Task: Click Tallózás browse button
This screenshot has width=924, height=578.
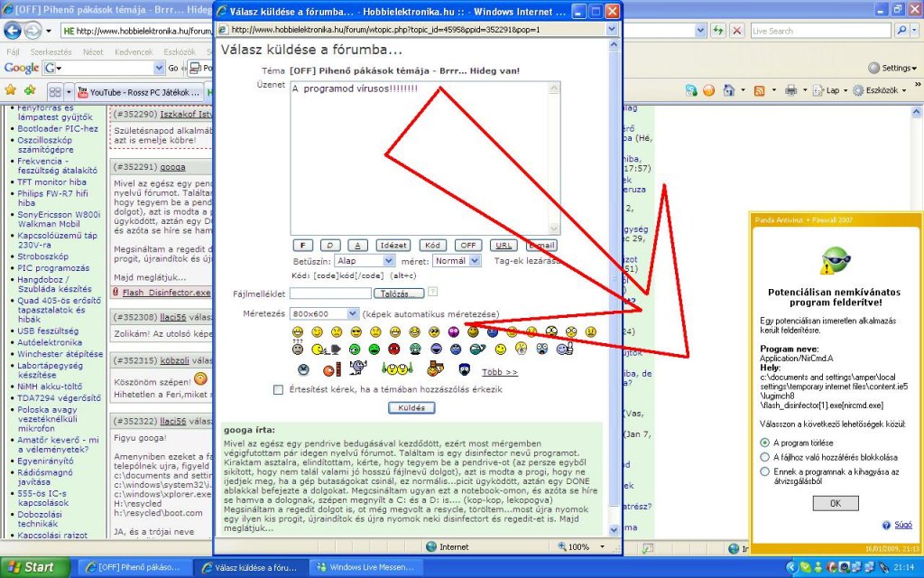Action: 400,294
